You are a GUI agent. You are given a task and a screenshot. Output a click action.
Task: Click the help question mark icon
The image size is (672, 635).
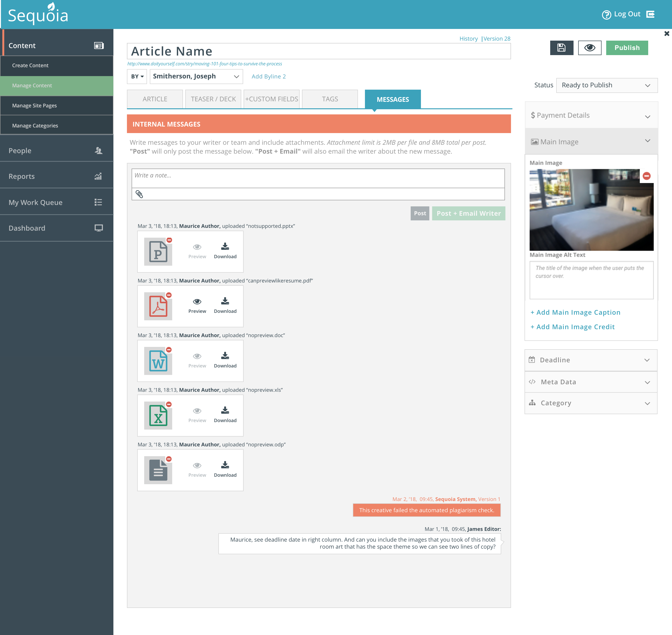[x=606, y=14]
